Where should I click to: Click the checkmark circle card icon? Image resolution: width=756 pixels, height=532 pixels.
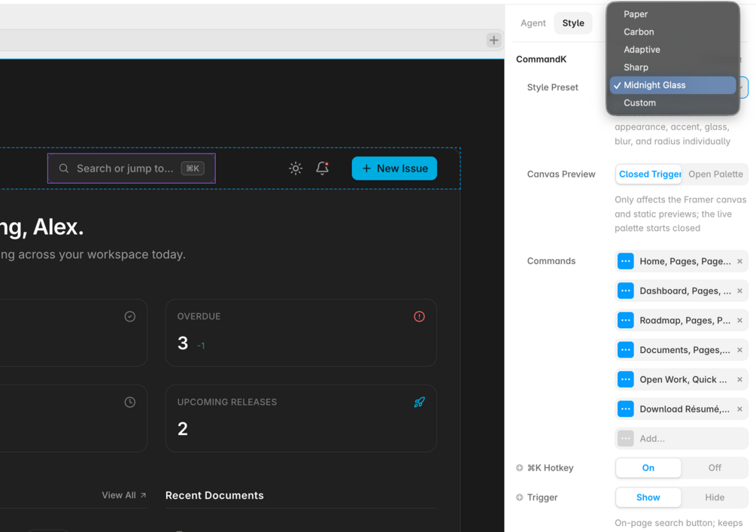[x=129, y=316]
